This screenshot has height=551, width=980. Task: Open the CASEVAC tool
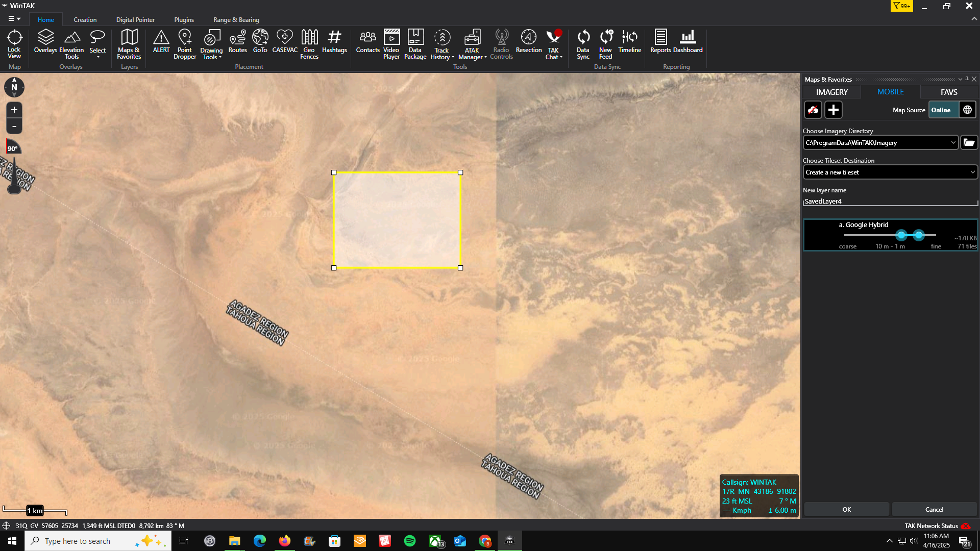(285, 41)
